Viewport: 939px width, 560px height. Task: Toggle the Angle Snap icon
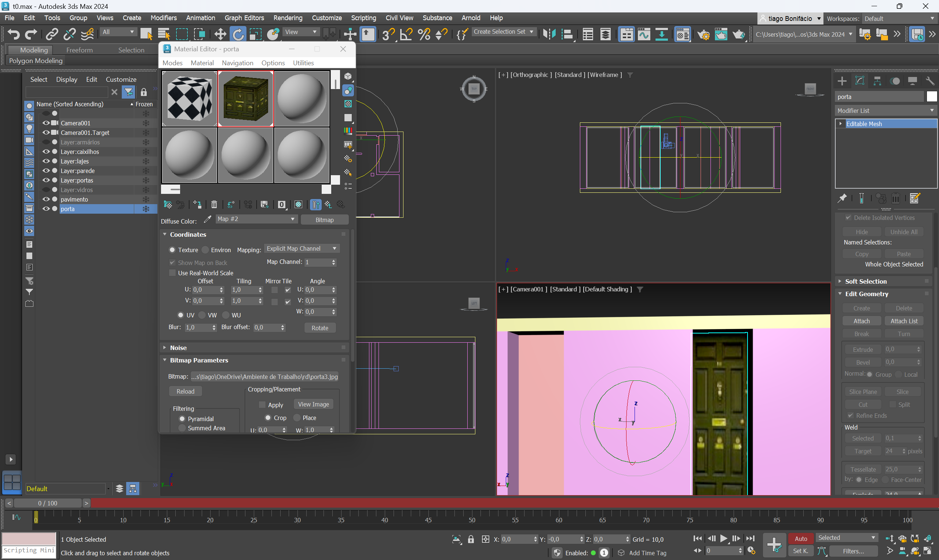(x=406, y=34)
